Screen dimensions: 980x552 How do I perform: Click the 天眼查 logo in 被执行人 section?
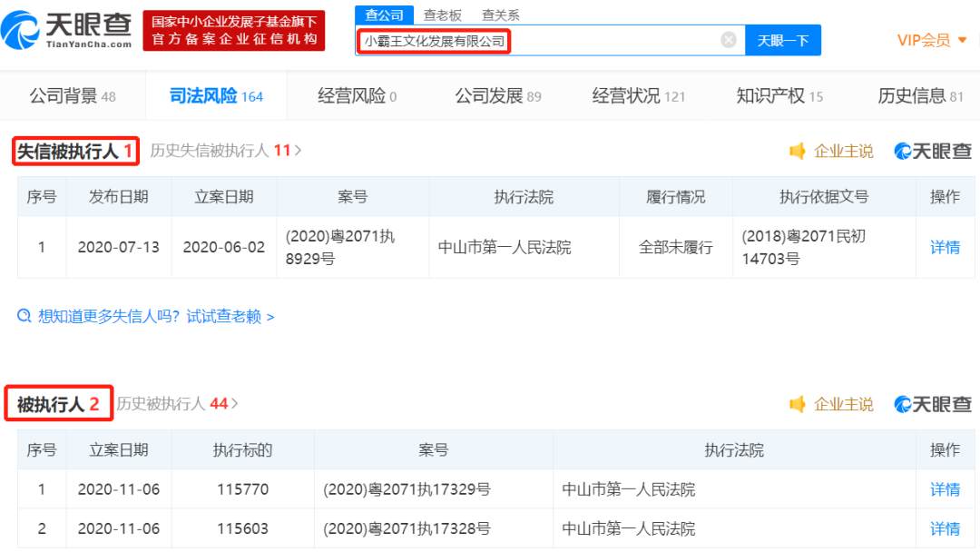point(933,404)
